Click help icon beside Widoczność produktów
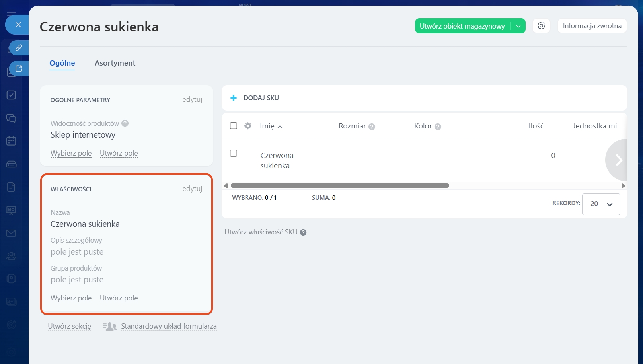Image resolution: width=643 pixels, height=364 pixels. (x=125, y=123)
